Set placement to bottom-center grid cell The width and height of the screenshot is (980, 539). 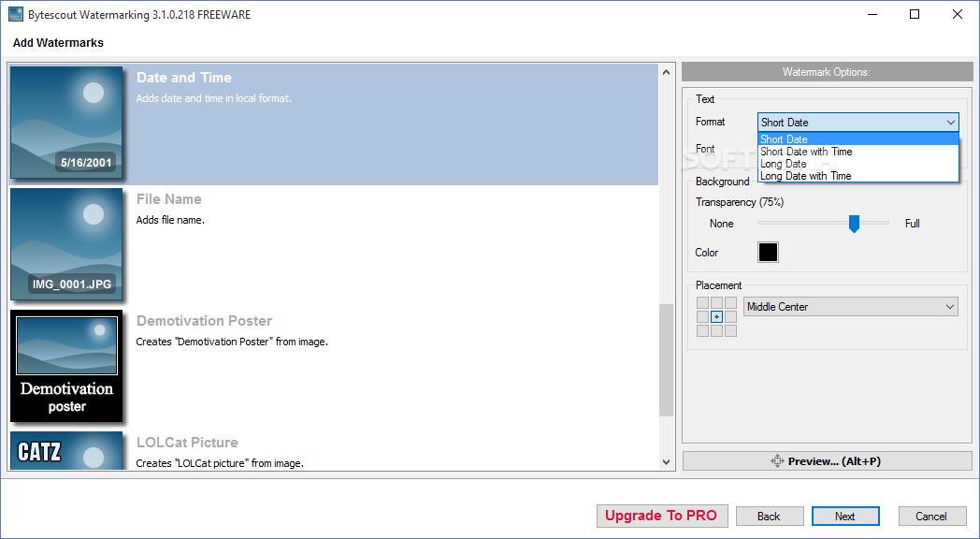717,330
